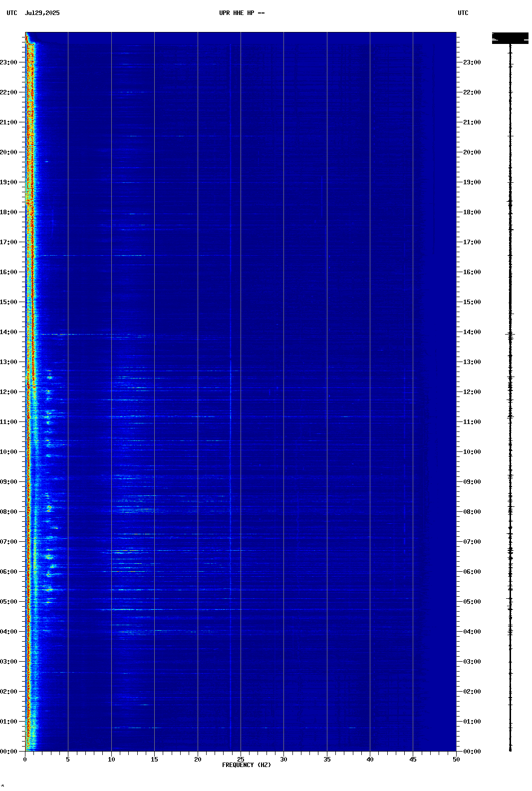
Task: Click the 12:00 label on right axis
Action: (472, 392)
